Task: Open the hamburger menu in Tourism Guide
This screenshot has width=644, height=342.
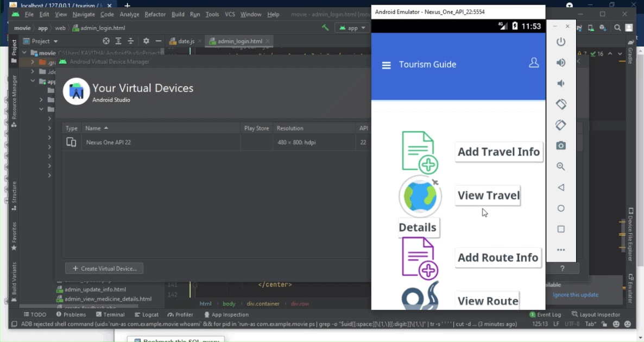Action: point(386,65)
